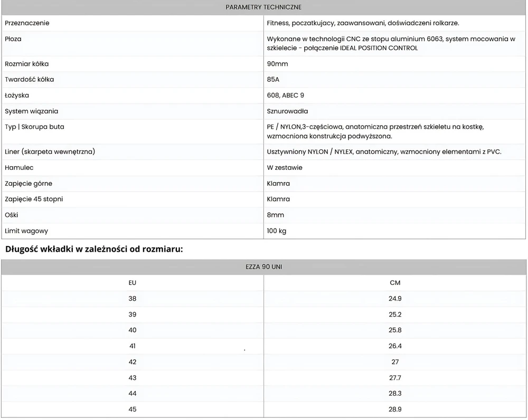
Task: Click the EU column header
Action: click(133, 283)
